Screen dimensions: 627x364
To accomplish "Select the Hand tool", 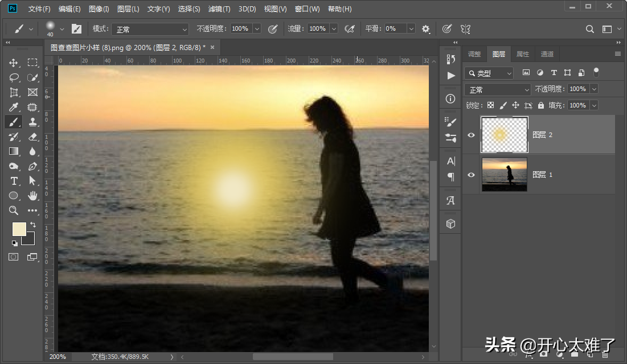I will coord(32,196).
